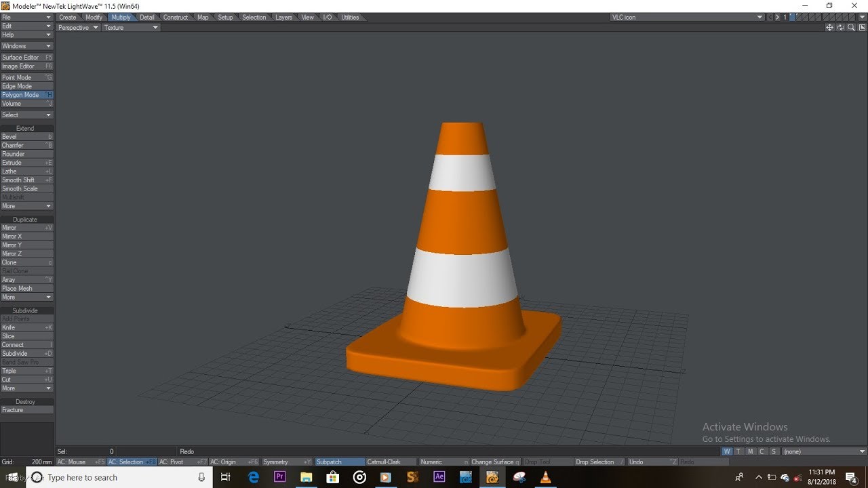Select the UV Texture map (T) button
Screen dimensions: 868x488
coord(738,451)
